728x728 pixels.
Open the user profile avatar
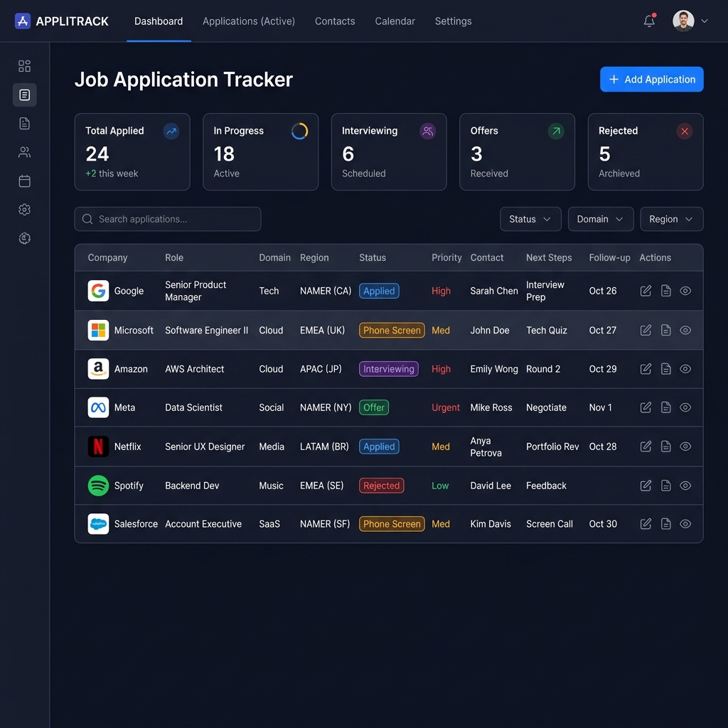pos(683,21)
